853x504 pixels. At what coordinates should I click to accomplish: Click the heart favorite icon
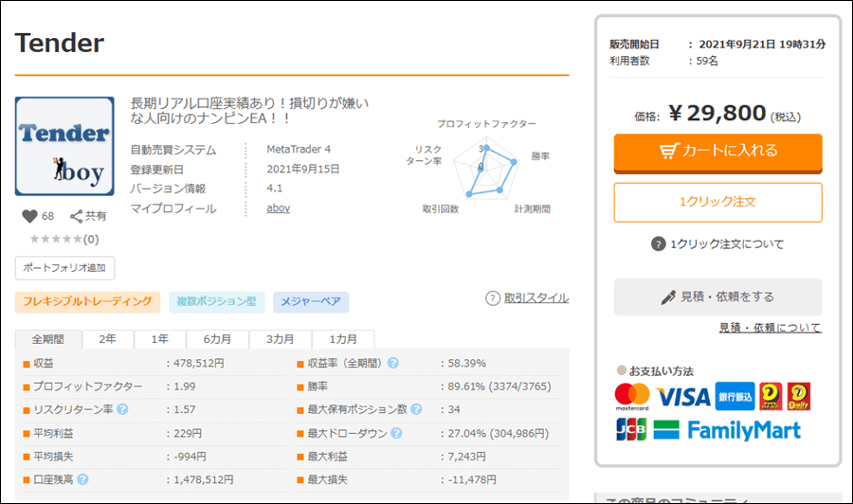tap(28, 216)
